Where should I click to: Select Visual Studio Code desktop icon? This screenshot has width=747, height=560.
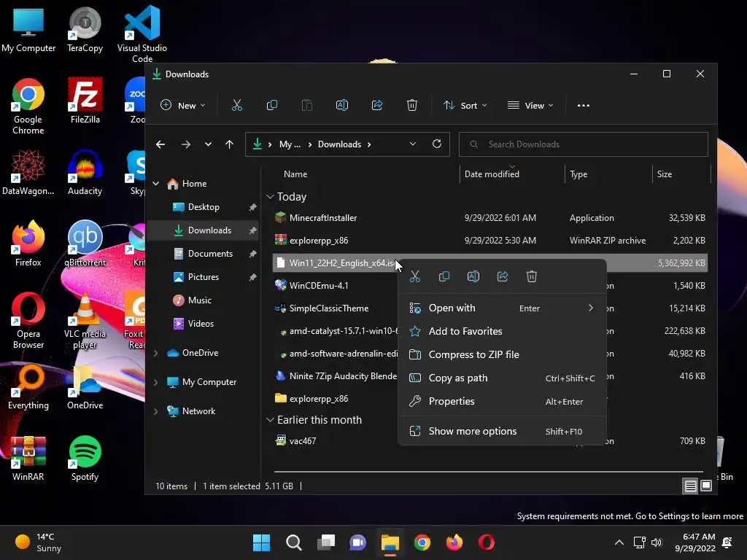click(142, 34)
